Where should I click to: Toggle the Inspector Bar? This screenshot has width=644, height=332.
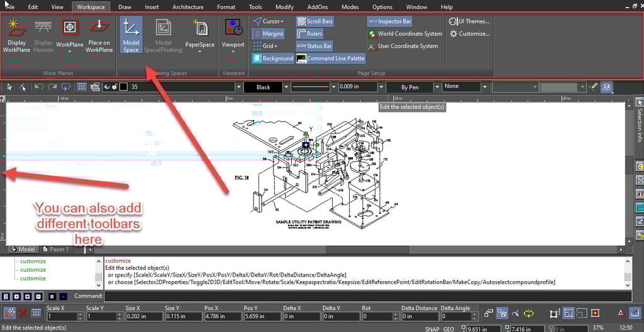click(x=389, y=21)
